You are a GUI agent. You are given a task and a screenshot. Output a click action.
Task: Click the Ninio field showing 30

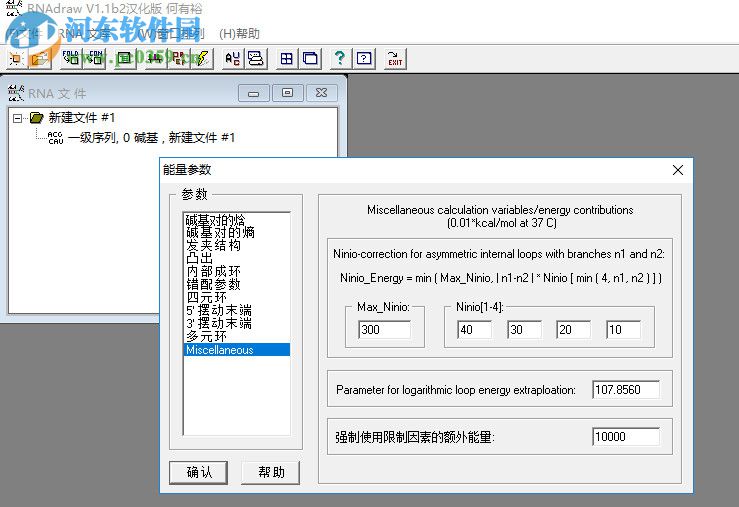coord(524,329)
